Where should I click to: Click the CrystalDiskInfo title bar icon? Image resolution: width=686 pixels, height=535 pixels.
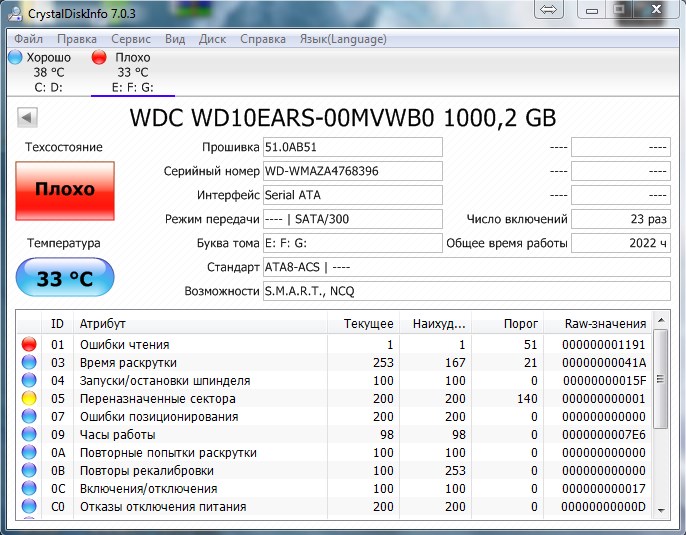14,14
